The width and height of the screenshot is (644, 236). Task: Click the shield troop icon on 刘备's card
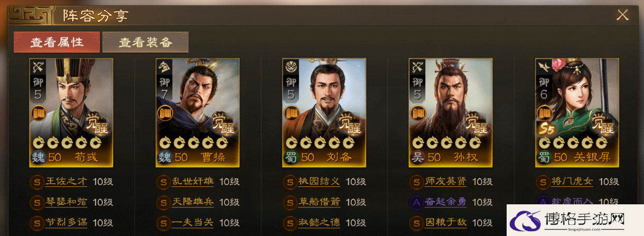292,67
